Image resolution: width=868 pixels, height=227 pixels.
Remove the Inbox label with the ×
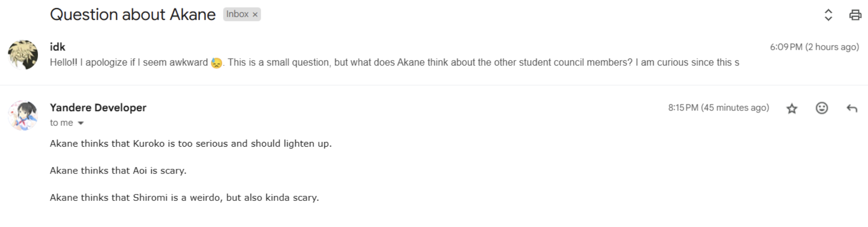coord(255,14)
